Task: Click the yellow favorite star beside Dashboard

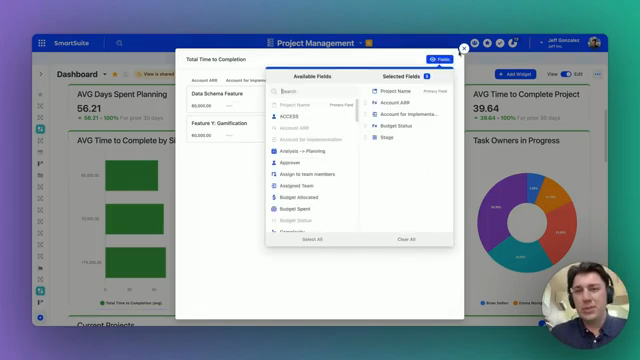Action: click(115, 74)
